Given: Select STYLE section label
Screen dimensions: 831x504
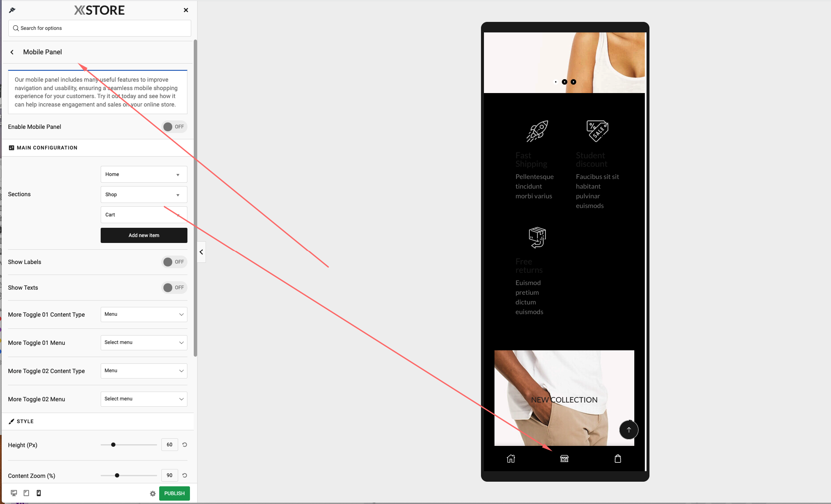Looking at the screenshot, I should click(x=25, y=421).
